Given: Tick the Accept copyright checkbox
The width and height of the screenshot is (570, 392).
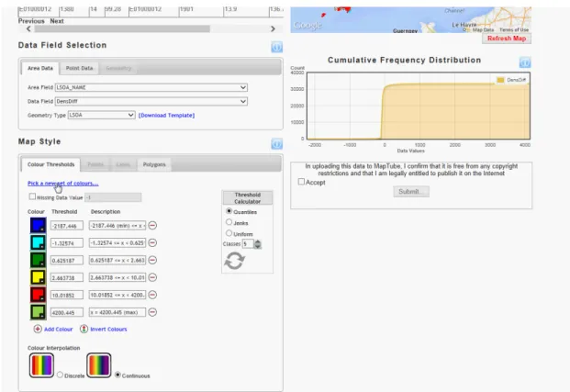Looking at the screenshot, I should point(301,182).
